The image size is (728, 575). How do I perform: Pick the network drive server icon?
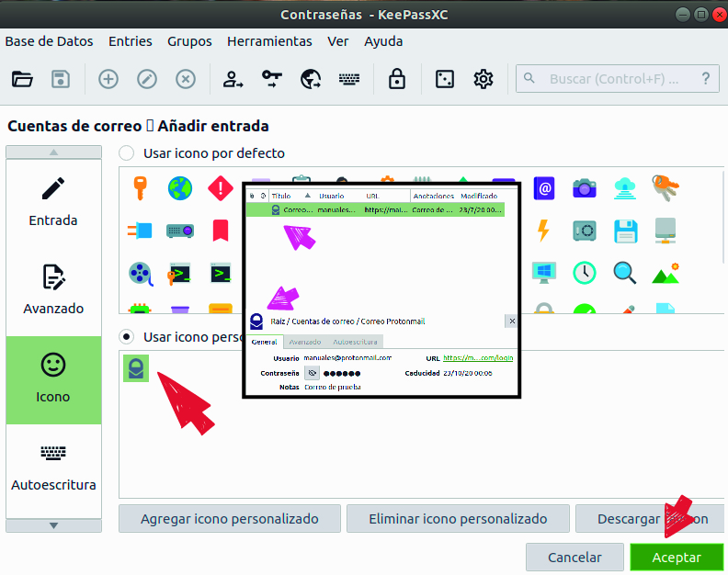click(x=665, y=231)
